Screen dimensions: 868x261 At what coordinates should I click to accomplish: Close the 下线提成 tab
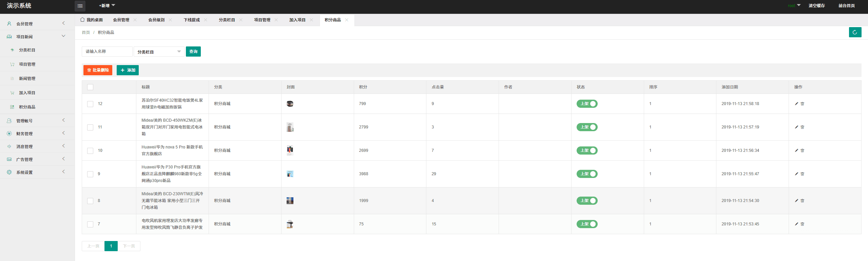click(206, 20)
